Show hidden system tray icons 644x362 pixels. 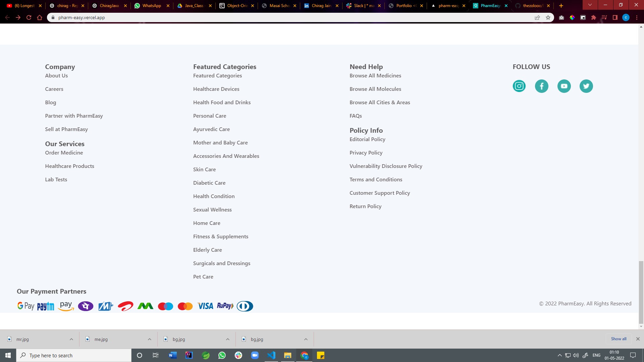click(559, 355)
